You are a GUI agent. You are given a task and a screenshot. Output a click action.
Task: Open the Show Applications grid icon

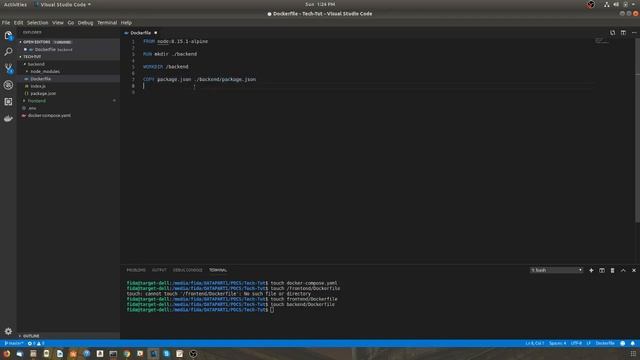633,353
